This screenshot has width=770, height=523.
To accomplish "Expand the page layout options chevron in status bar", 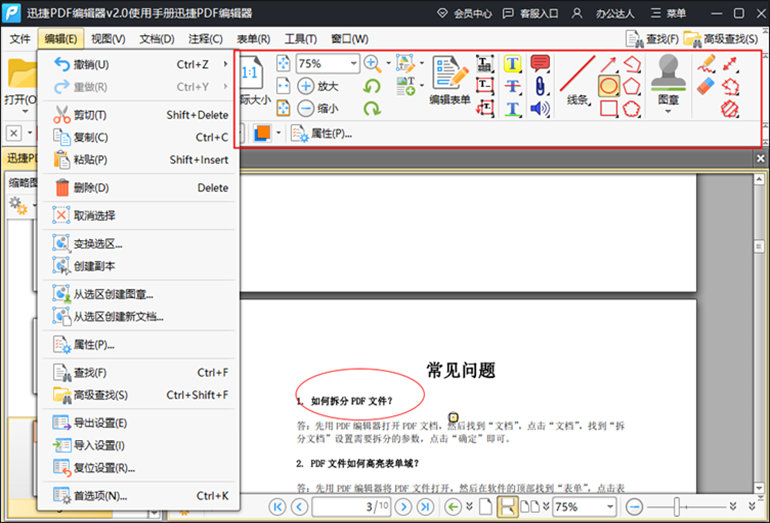I will coord(546,506).
